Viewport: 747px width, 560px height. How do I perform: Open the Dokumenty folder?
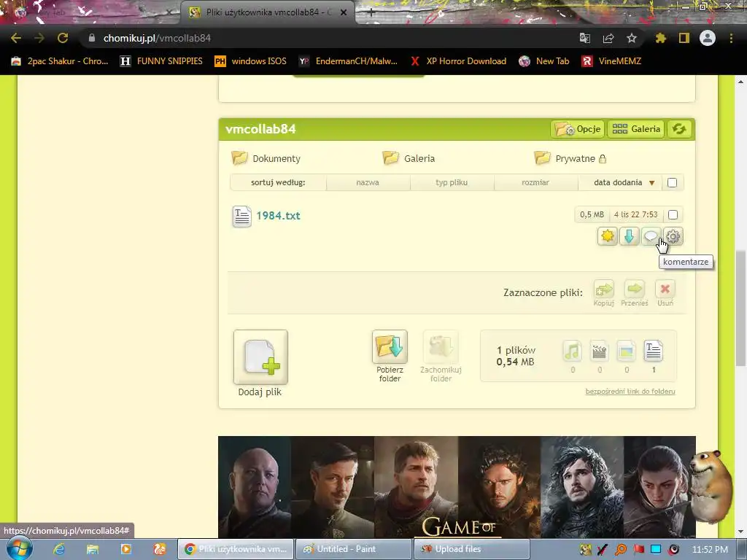click(266, 158)
